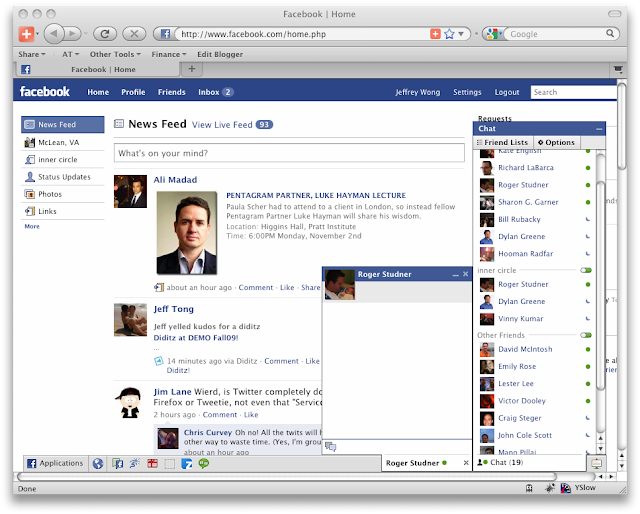Expand the Other Tools dropdown menu

(115, 54)
